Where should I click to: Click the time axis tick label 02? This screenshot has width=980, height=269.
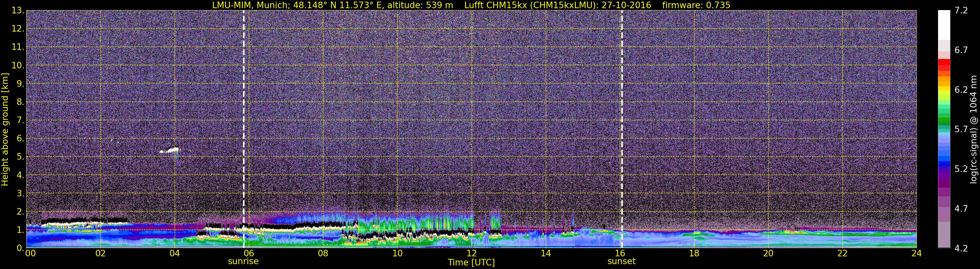click(x=101, y=253)
